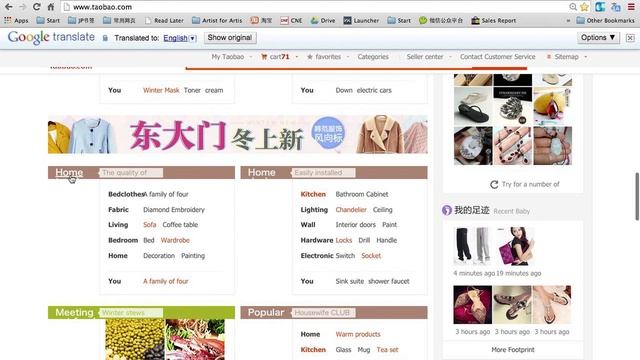Open the black flip-flop sandal thumbnail
640x360 pixels.
coord(473,106)
